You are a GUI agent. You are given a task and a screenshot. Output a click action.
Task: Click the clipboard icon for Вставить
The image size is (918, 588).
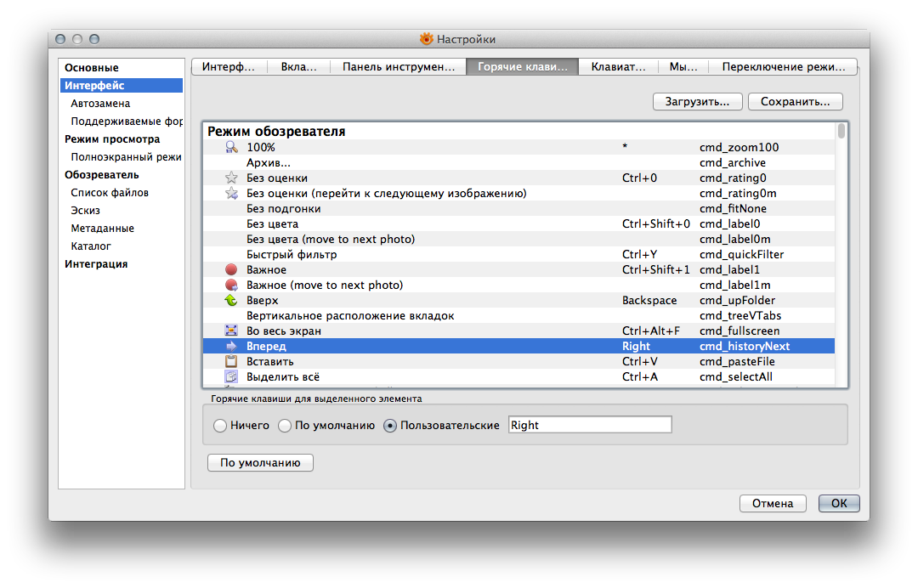pos(231,361)
